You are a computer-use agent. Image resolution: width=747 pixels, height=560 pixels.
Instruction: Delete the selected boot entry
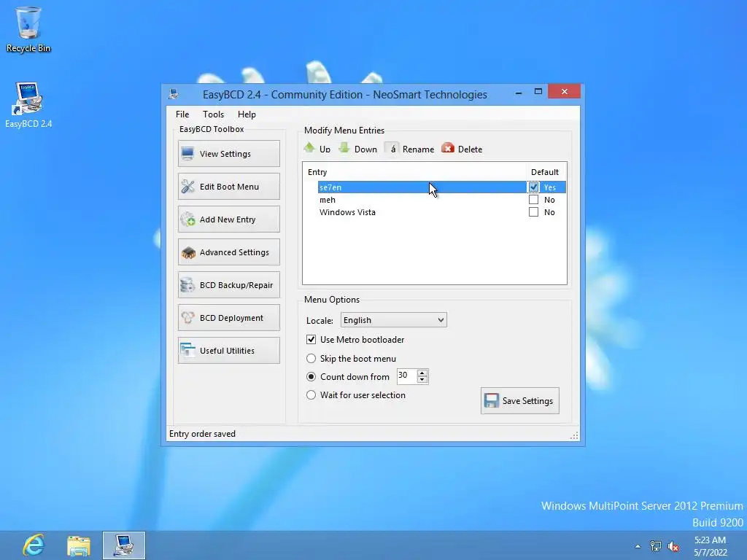[x=462, y=149]
